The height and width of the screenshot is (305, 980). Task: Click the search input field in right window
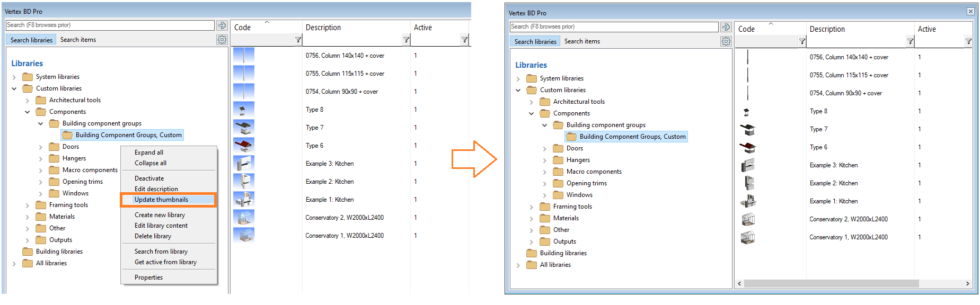click(x=614, y=26)
